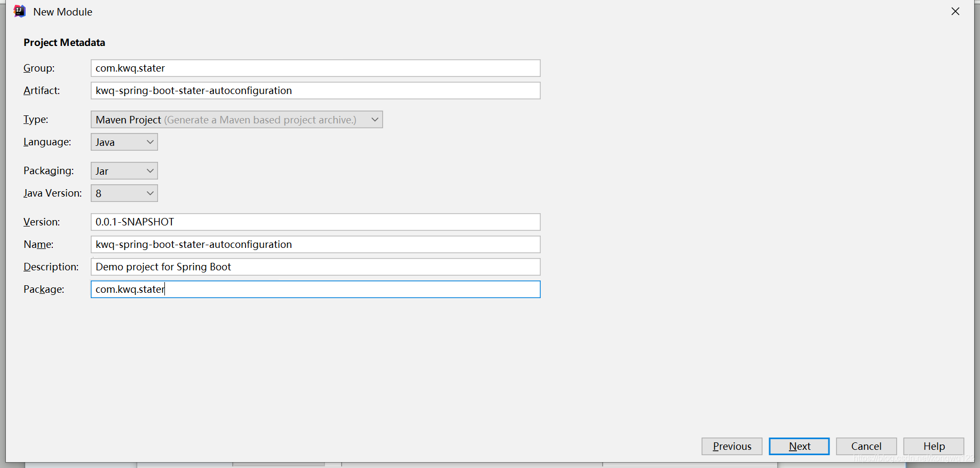Expand the Packaging dropdown showing Jar
This screenshot has height=468, width=980.
(124, 171)
